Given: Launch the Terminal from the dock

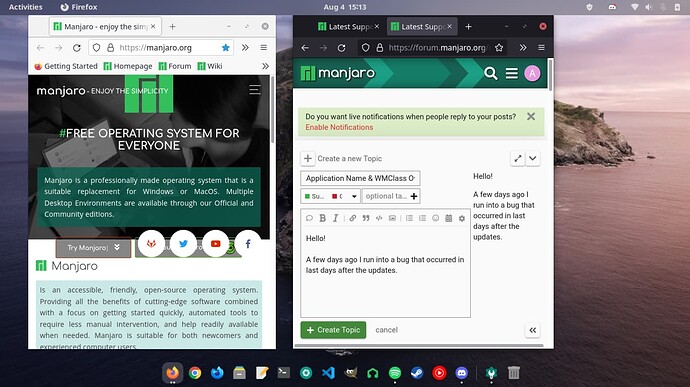Looking at the screenshot, I should tap(284, 373).
